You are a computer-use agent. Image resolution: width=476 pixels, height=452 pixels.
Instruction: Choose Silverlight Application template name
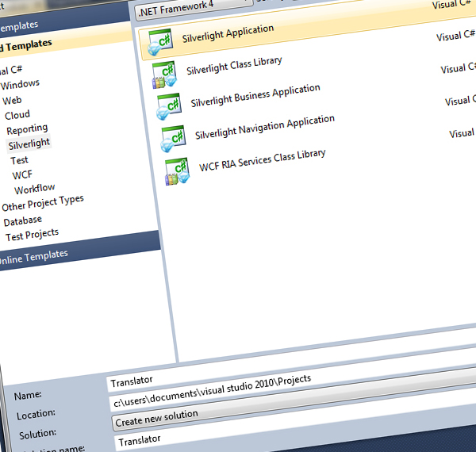pyautogui.click(x=228, y=33)
